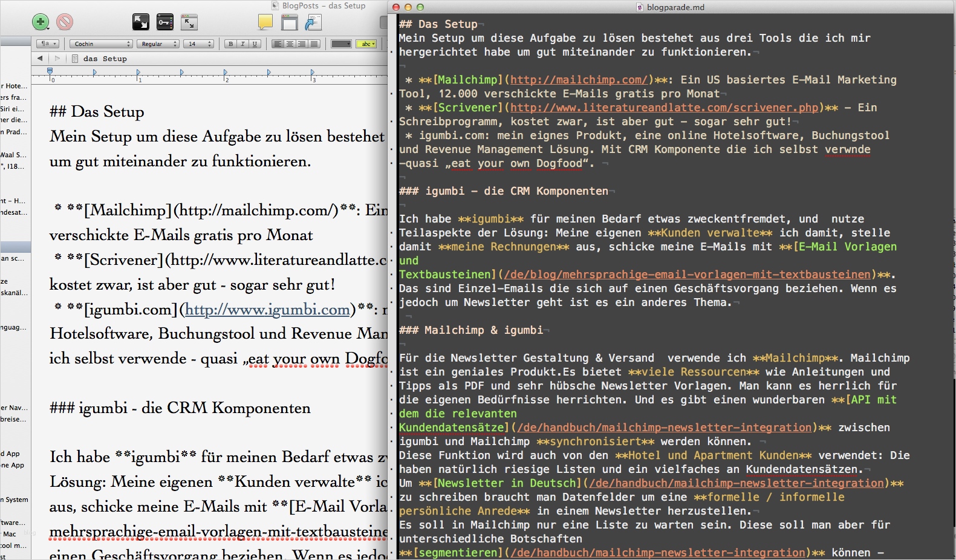The image size is (956, 560).
Task: Toggle bold formatting
Action: pos(230,44)
